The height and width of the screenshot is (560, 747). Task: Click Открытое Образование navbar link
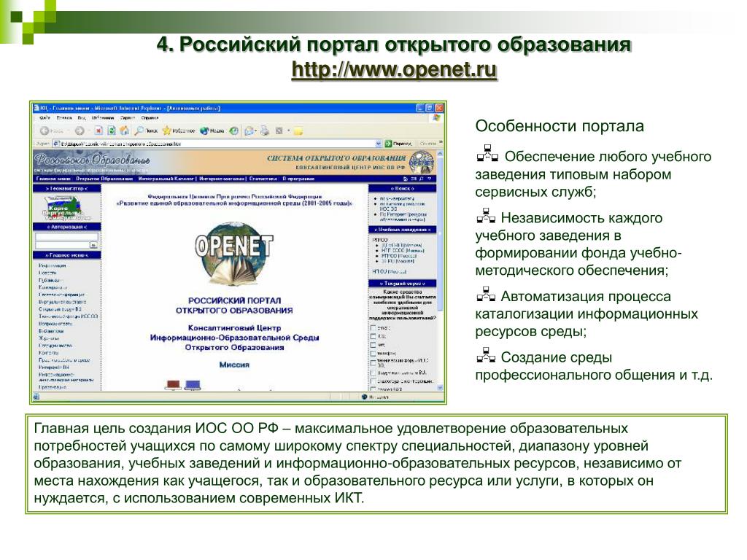tap(104, 179)
